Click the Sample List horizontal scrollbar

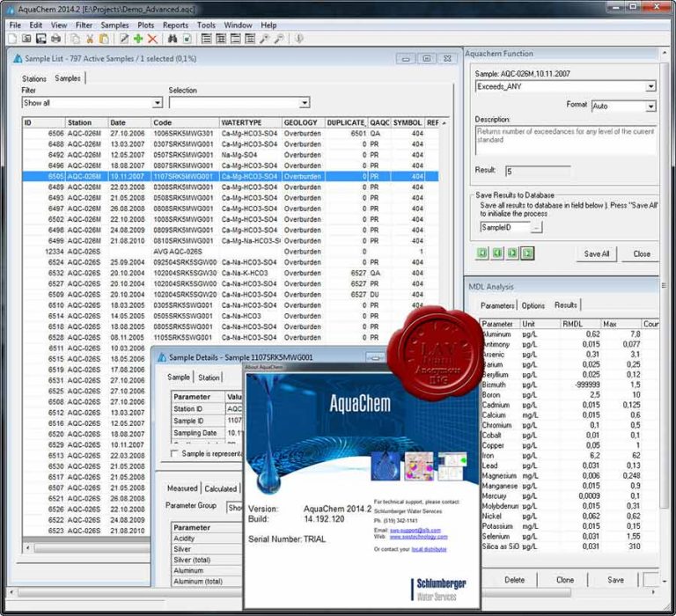click(x=86, y=548)
